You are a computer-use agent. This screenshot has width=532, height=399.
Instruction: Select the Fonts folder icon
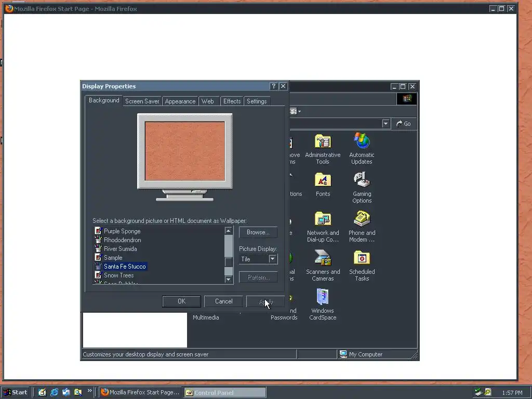(x=323, y=180)
